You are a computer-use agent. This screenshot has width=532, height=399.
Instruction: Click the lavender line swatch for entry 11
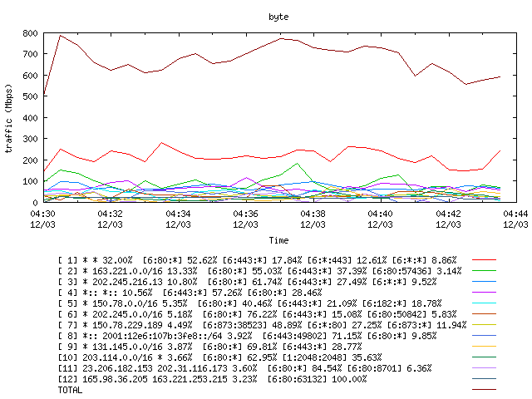(x=484, y=368)
